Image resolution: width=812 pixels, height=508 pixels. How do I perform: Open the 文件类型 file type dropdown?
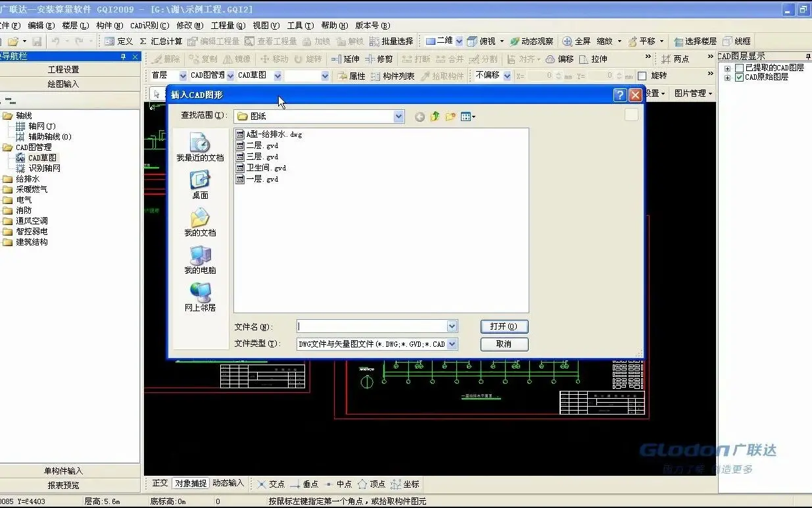pos(452,344)
